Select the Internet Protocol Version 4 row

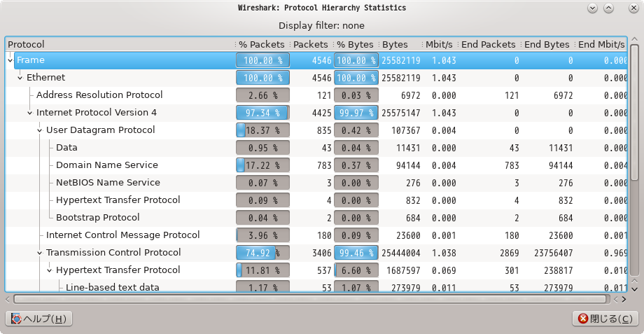[x=316, y=113]
